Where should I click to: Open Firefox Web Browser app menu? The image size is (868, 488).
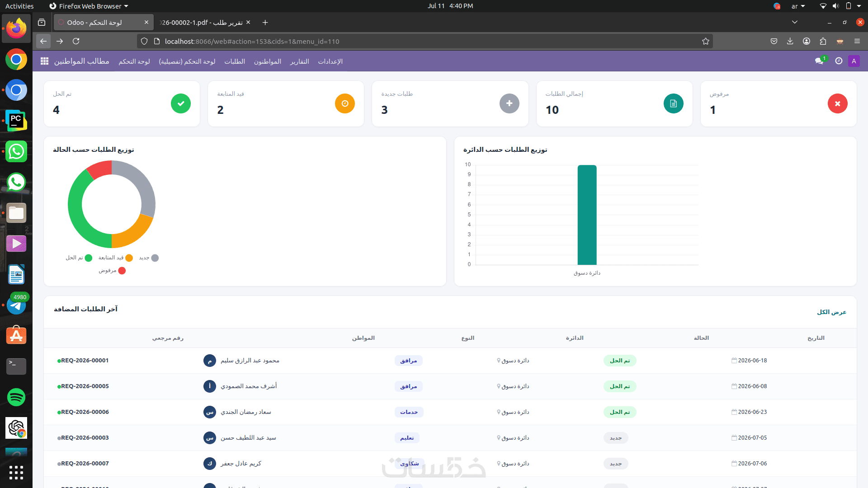pos(89,6)
